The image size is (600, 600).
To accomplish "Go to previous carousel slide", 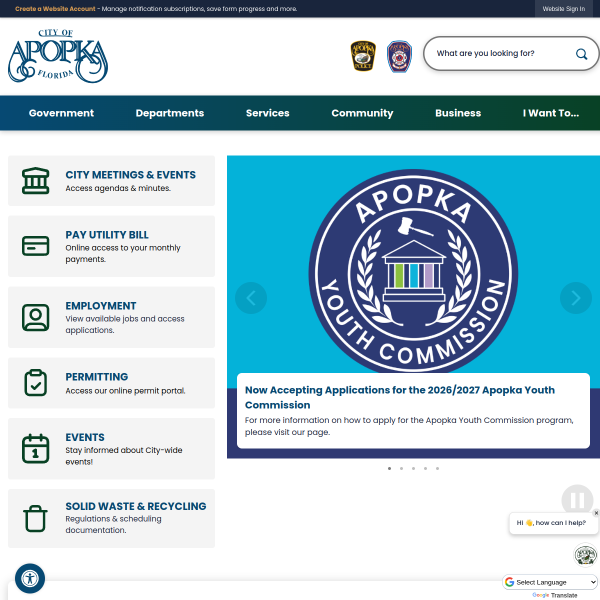I will click(251, 298).
